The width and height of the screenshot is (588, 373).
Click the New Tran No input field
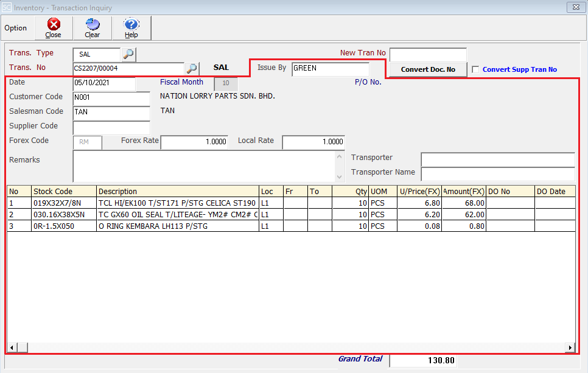[x=428, y=54]
